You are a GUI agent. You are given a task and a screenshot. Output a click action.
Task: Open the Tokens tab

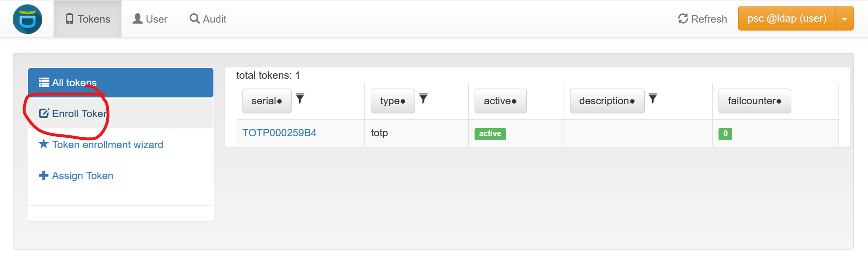point(88,19)
